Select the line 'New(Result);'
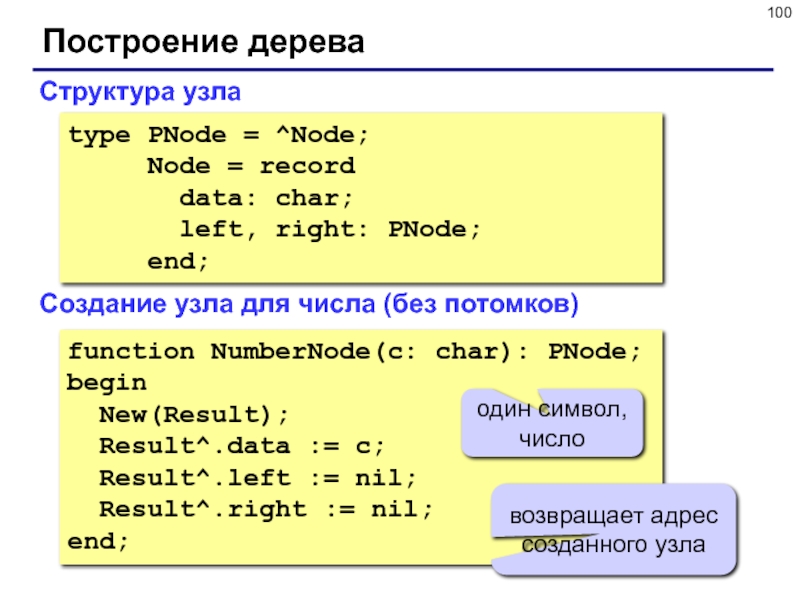Screen dimensions: 800x600 tap(194, 415)
